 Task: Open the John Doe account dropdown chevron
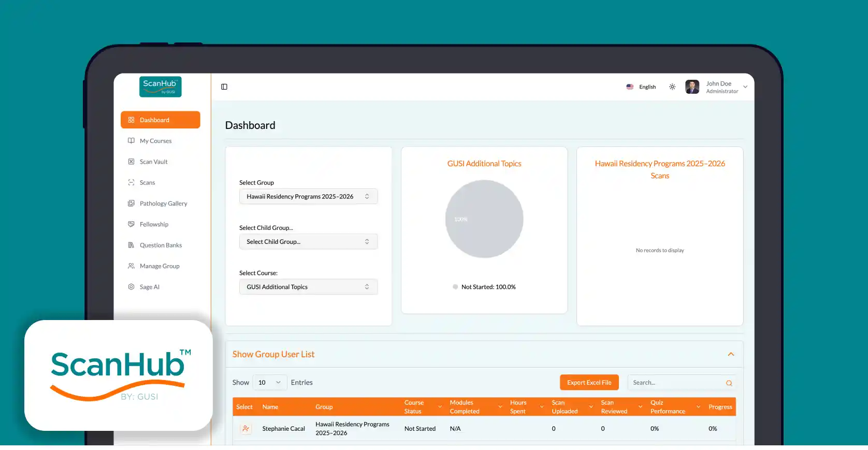coord(745,87)
